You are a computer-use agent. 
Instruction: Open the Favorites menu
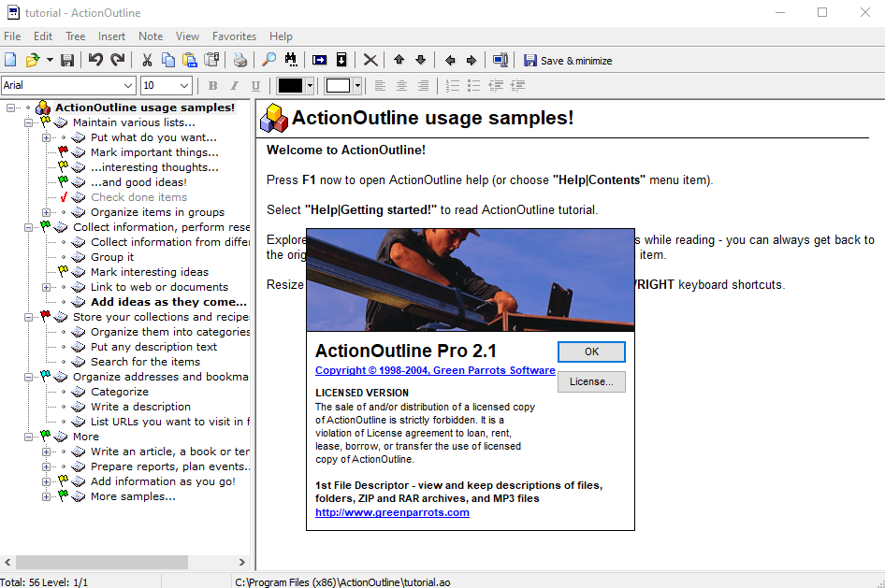234,36
